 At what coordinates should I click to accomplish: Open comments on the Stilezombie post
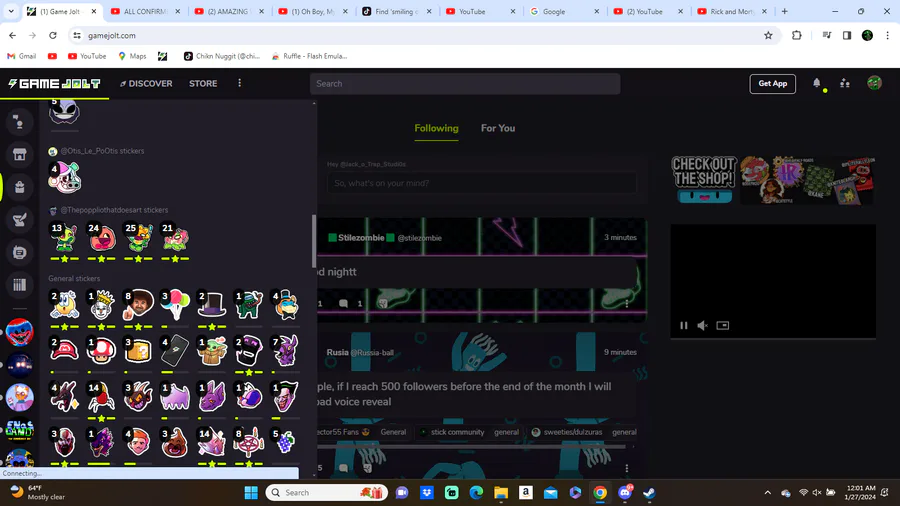343,303
